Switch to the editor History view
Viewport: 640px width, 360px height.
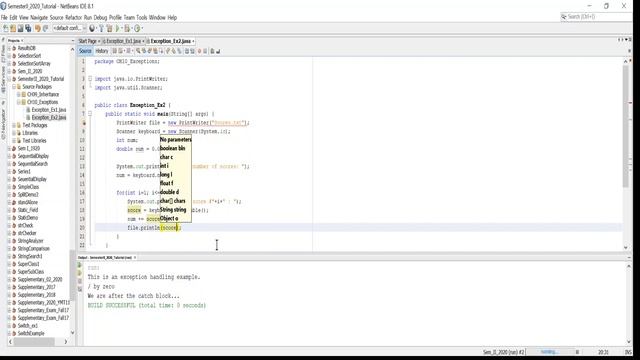tap(102, 51)
